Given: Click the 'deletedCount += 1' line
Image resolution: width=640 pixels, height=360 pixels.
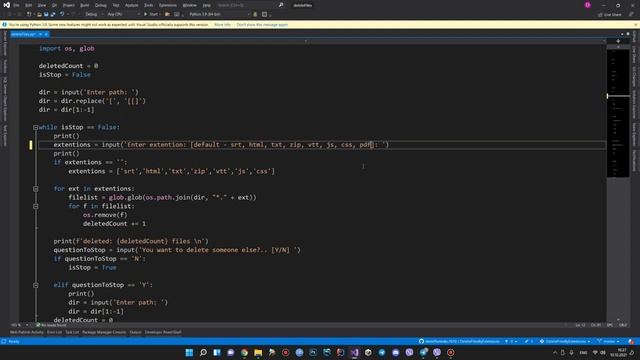Looking at the screenshot, I should 114,224.
